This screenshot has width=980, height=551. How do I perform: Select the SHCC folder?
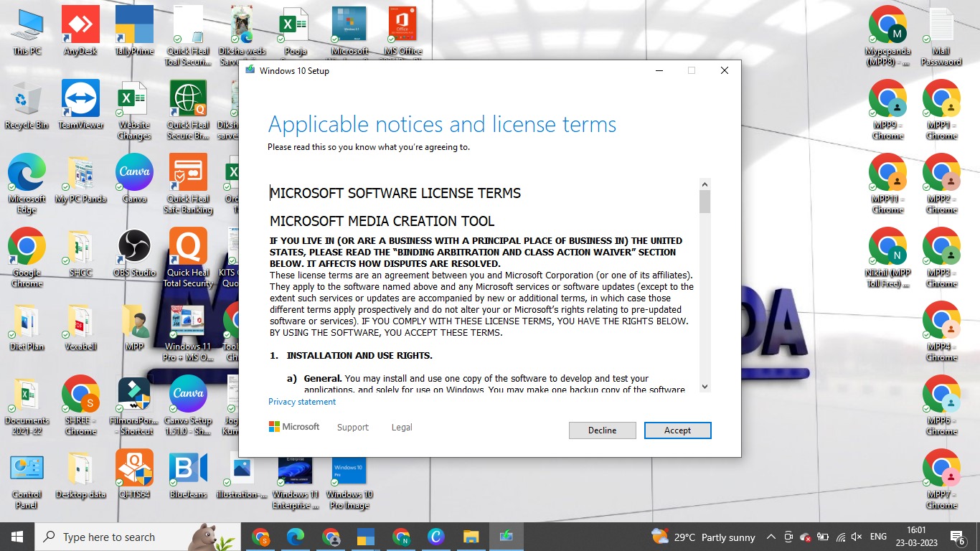click(x=80, y=253)
